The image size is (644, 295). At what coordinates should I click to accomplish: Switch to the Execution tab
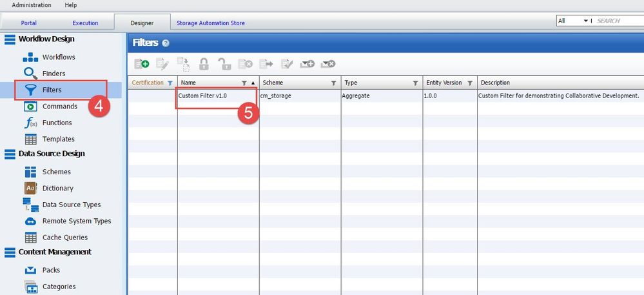coord(85,23)
